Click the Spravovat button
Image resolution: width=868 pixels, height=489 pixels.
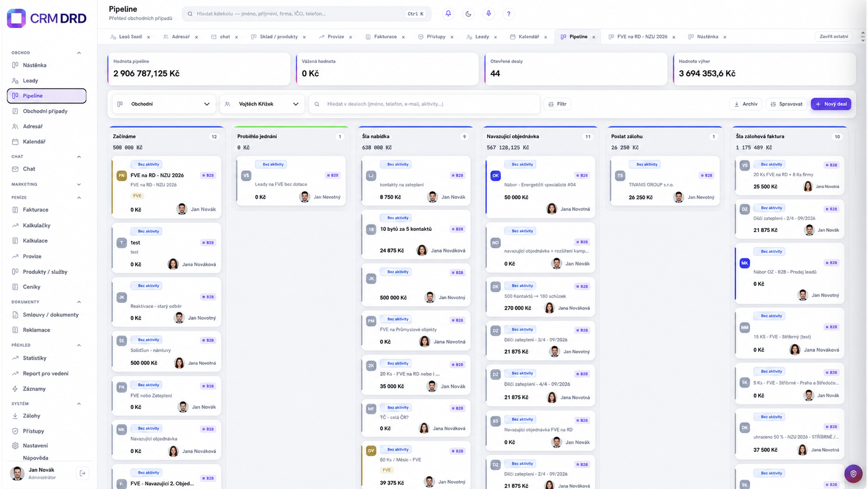coord(786,104)
